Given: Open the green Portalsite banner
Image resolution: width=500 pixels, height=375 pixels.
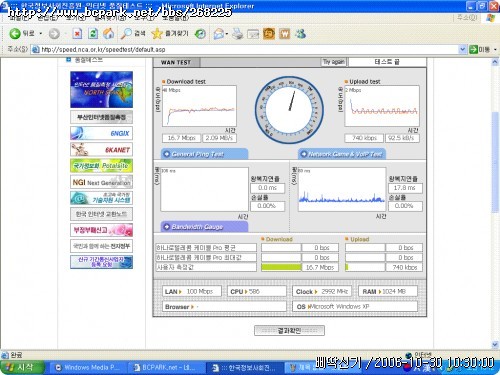Looking at the screenshot, I should 101,166.
